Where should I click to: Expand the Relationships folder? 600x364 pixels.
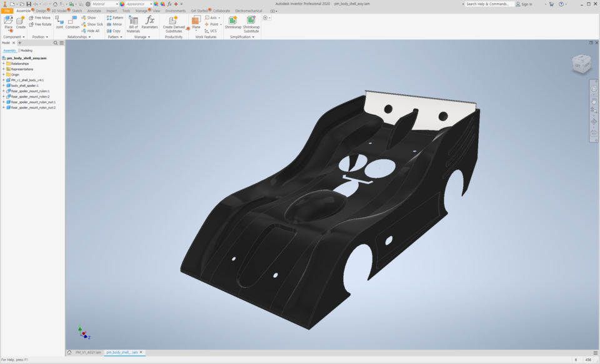pyautogui.click(x=4, y=64)
